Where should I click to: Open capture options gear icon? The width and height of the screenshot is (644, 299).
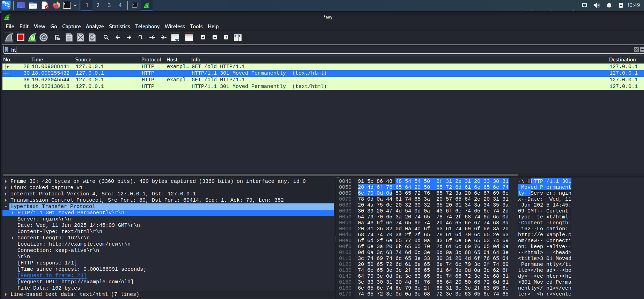pos(44,37)
